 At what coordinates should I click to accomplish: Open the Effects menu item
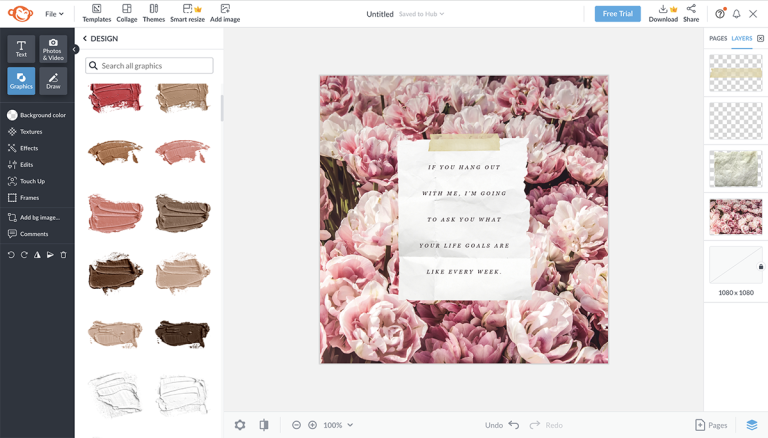click(29, 148)
